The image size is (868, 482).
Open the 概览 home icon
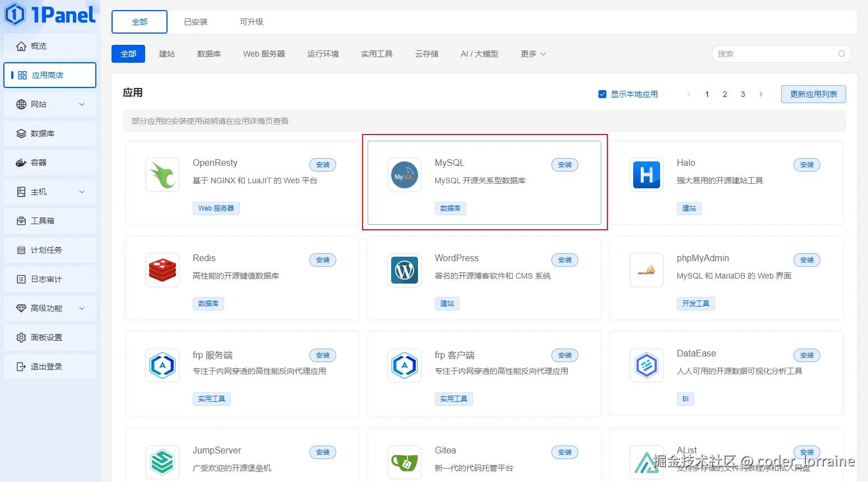point(21,46)
